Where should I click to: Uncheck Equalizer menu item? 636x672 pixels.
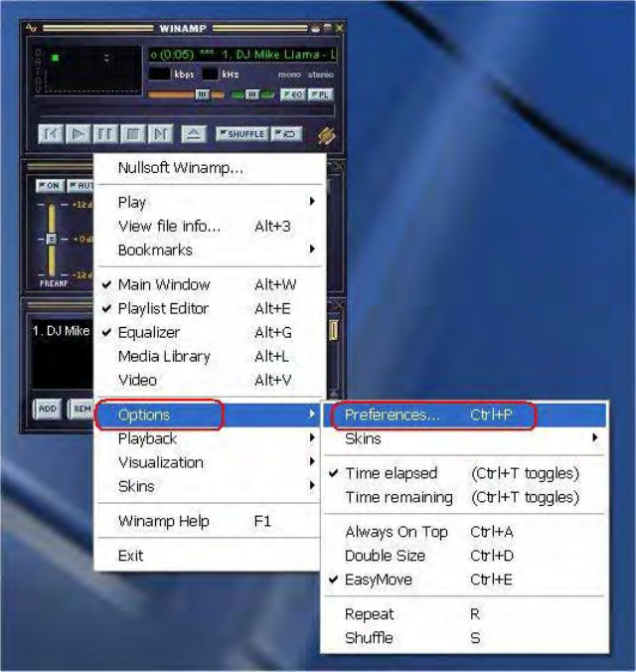(210, 333)
